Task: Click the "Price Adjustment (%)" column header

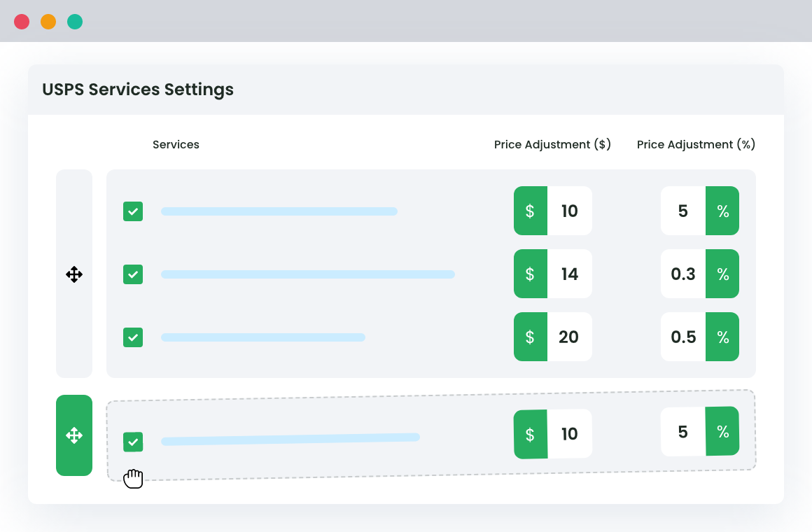Action: (696, 144)
